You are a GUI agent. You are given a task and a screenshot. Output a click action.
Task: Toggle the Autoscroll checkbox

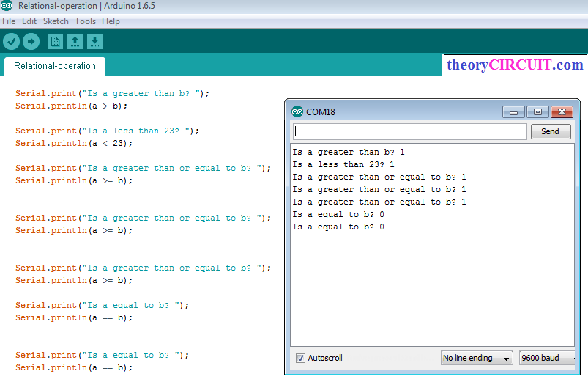[300, 358]
